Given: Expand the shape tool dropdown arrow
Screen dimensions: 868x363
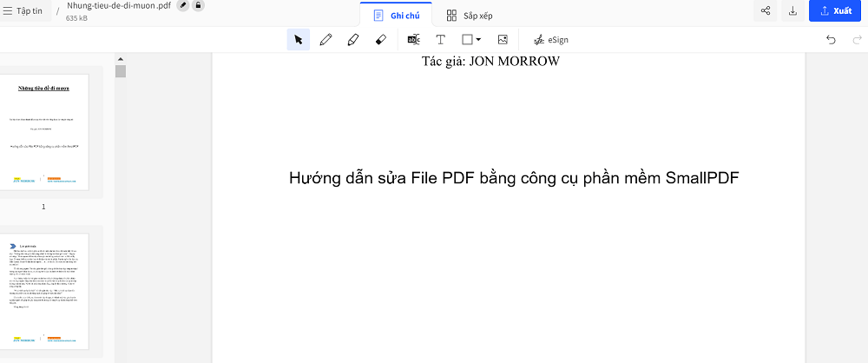Looking at the screenshot, I should coord(478,40).
